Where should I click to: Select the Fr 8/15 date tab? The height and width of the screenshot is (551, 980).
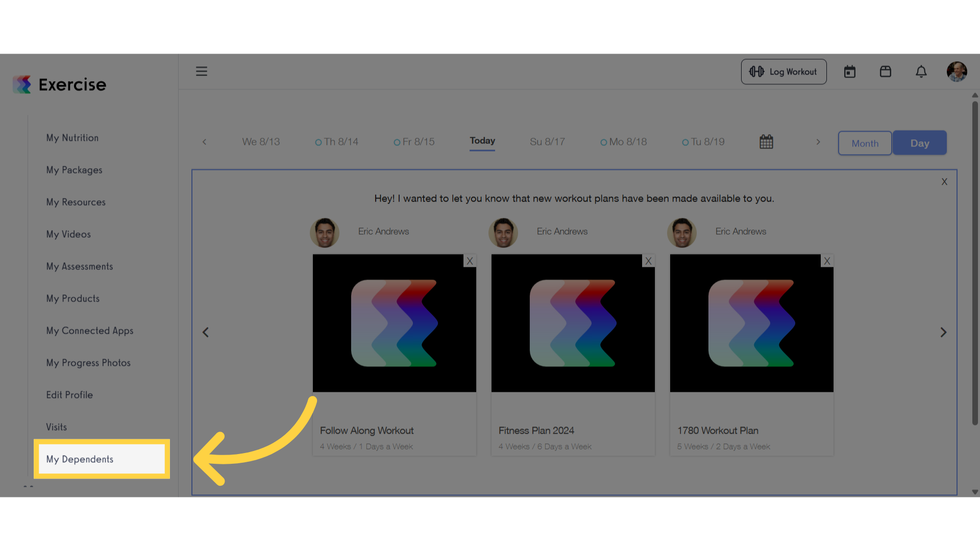click(414, 142)
